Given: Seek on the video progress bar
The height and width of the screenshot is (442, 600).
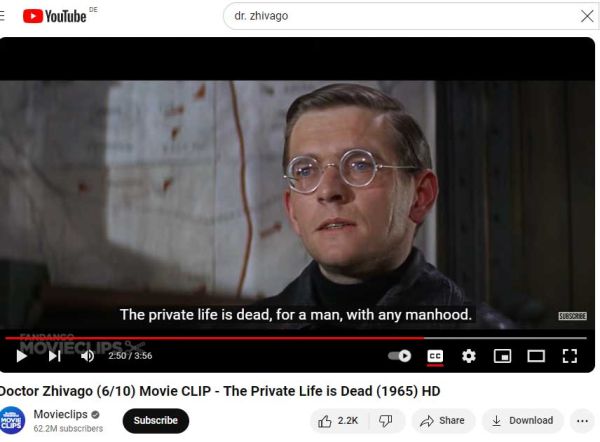Looking at the screenshot, I should (x=296, y=338).
